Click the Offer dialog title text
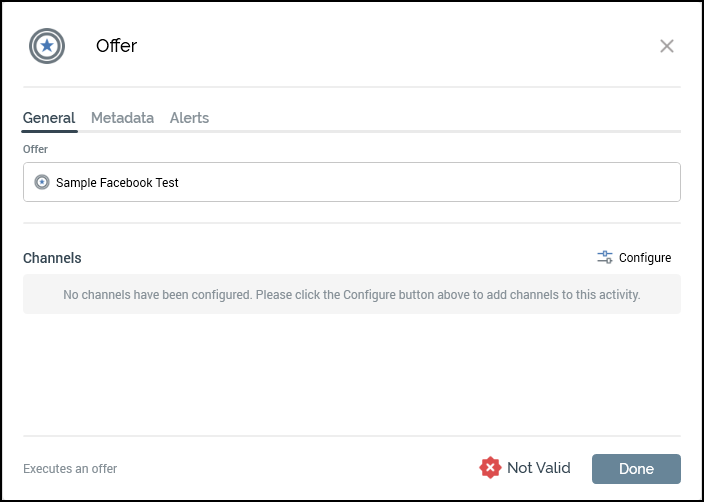Viewport: 704px width, 502px height. click(x=116, y=46)
